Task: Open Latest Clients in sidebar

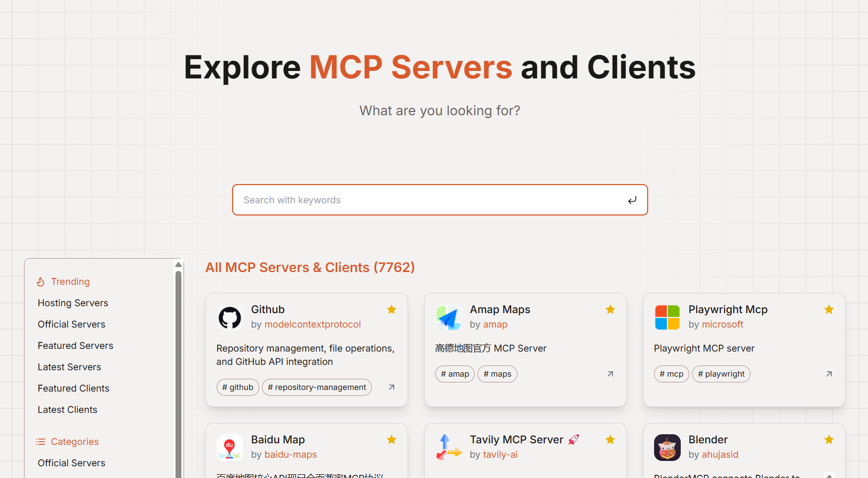Action: (x=68, y=410)
